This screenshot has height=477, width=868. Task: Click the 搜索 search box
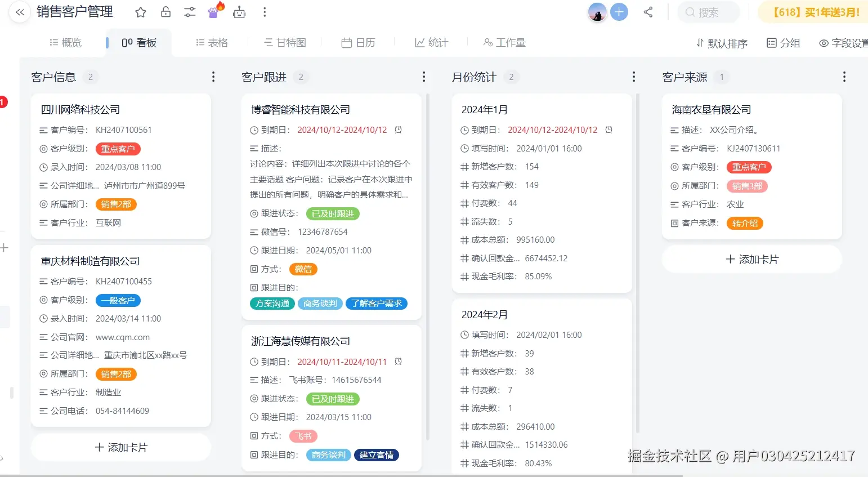point(708,12)
